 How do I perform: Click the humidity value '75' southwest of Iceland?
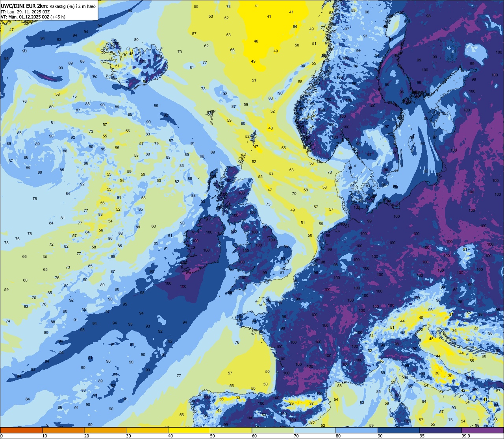[74, 97]
